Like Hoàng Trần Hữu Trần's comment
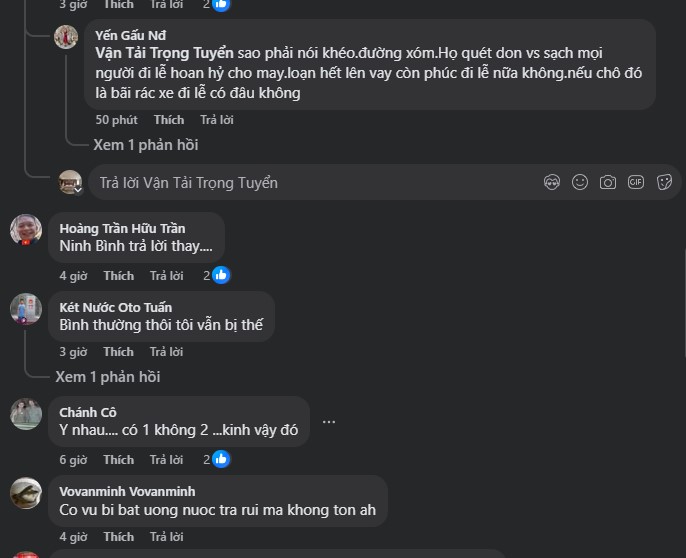Viewport: 686px width, 558px height. (118, 275)
